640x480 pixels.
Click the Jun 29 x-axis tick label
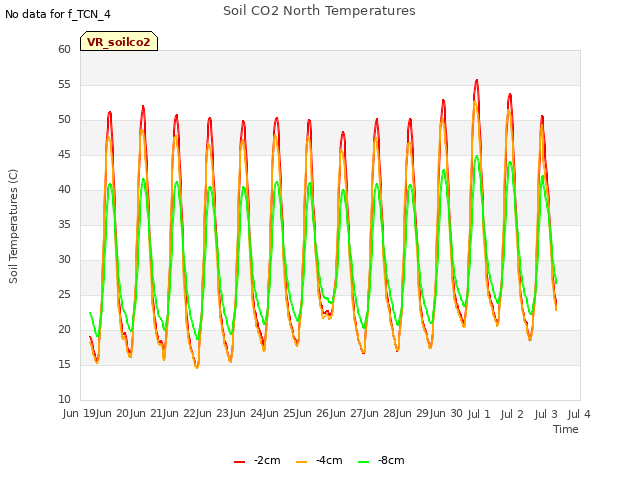click(412, 413)
